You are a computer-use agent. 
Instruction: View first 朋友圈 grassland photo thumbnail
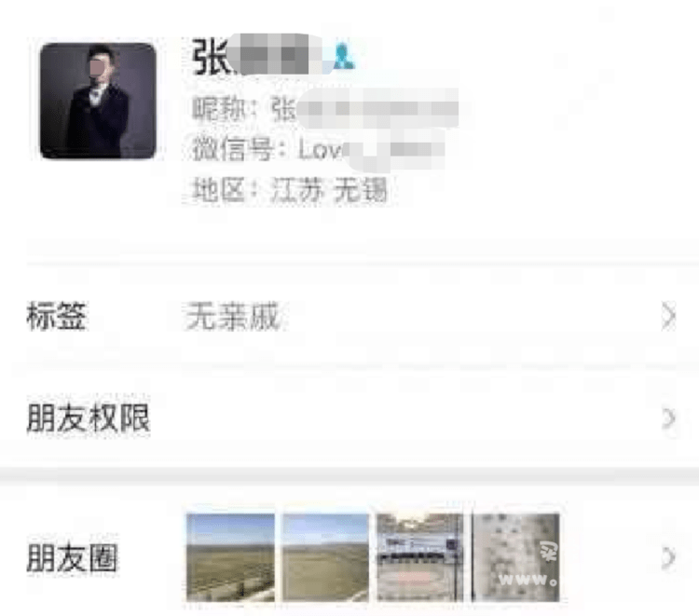pyautogui.click(x=230, y=557)
